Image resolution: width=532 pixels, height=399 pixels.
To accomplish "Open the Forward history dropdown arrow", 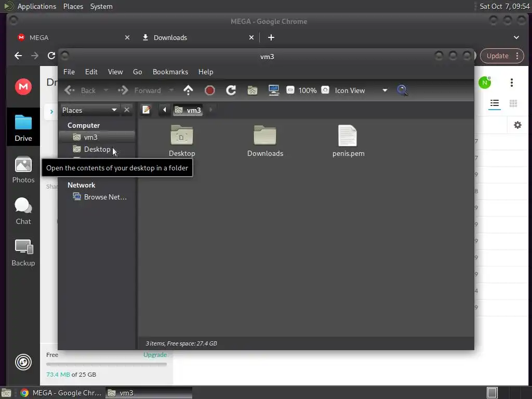I will pyautogui.click(x=171, y=90).
